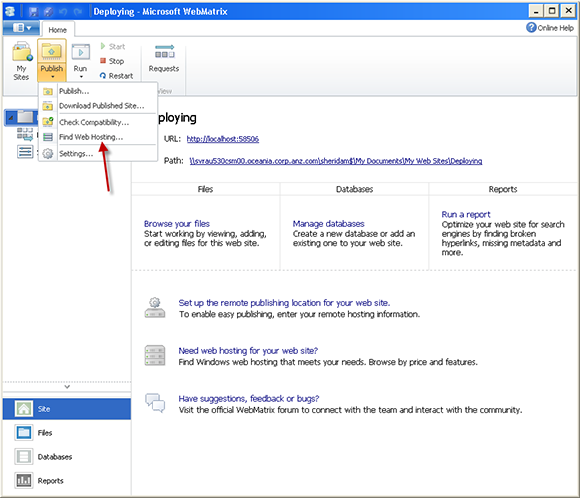
Task: Select the Site workspace
Action: [x=67, y=409]
